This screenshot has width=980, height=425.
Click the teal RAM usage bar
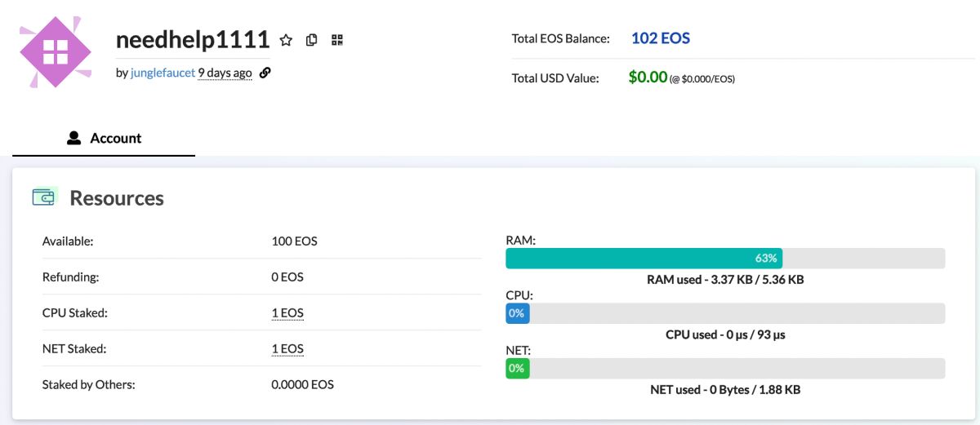tap(644, 259)
